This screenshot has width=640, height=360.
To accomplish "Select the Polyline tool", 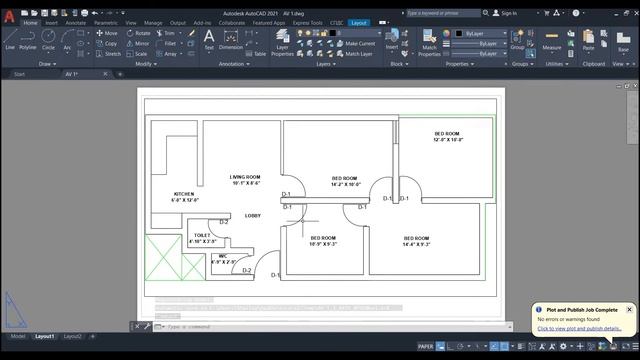I will click(27, 40).
